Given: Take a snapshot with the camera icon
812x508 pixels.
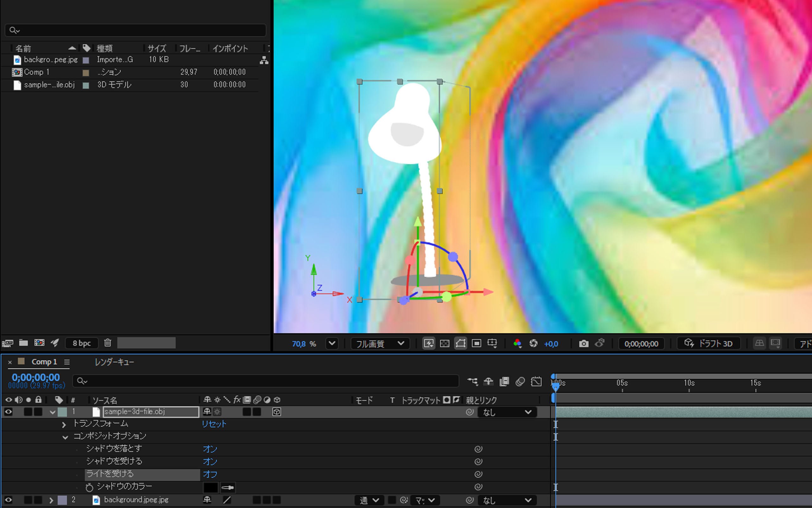Looking at the screenshot, I should point(584,343).
